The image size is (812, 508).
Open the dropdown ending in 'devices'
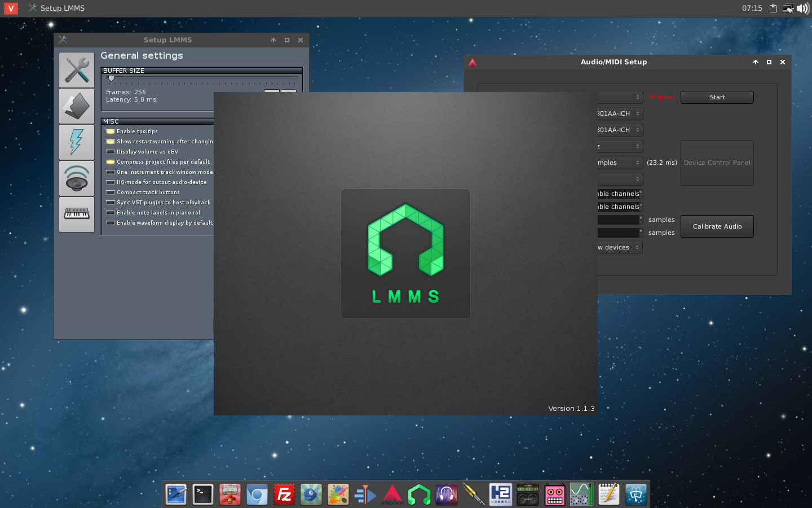point(620,247)
